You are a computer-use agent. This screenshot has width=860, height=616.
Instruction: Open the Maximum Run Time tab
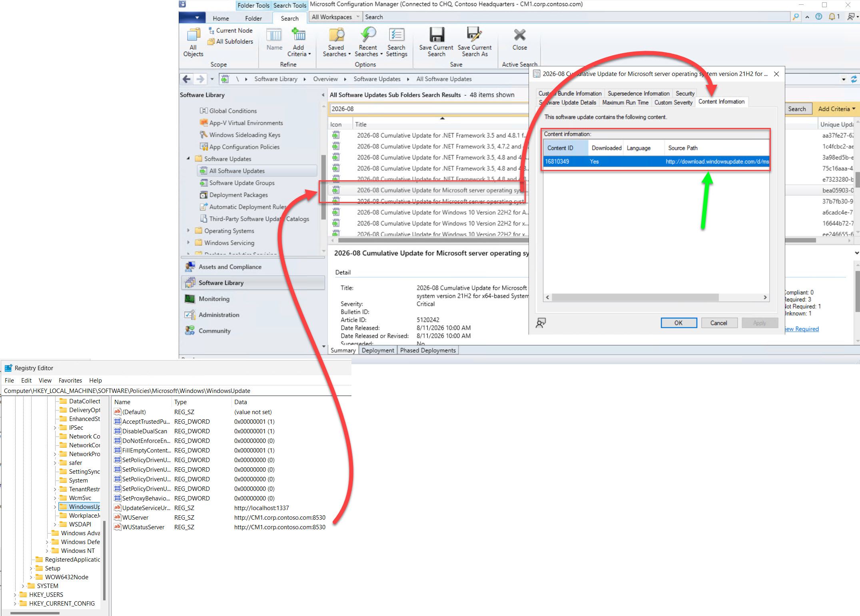[625, 103]
